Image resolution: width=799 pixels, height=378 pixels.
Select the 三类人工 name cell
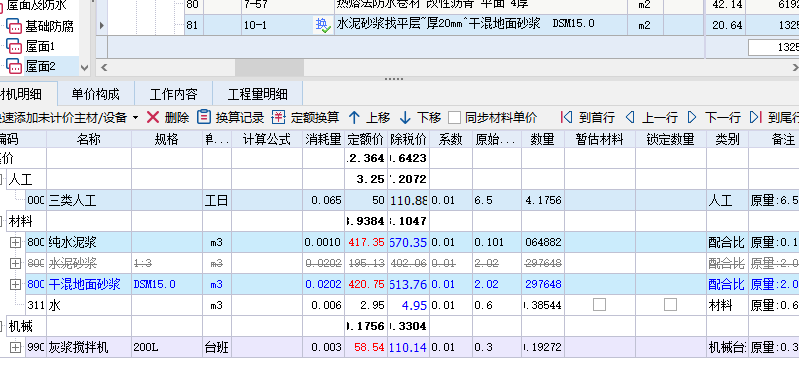[89, 200]
